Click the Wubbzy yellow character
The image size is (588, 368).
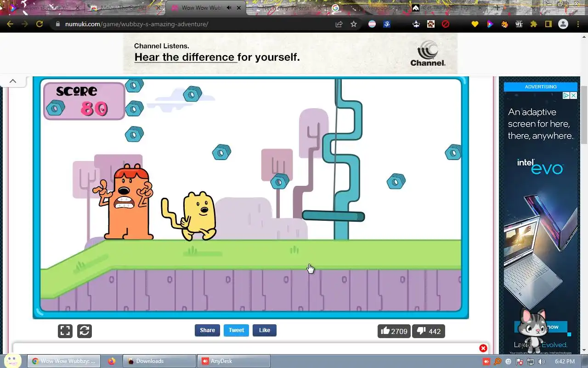[x=189, y=216]
